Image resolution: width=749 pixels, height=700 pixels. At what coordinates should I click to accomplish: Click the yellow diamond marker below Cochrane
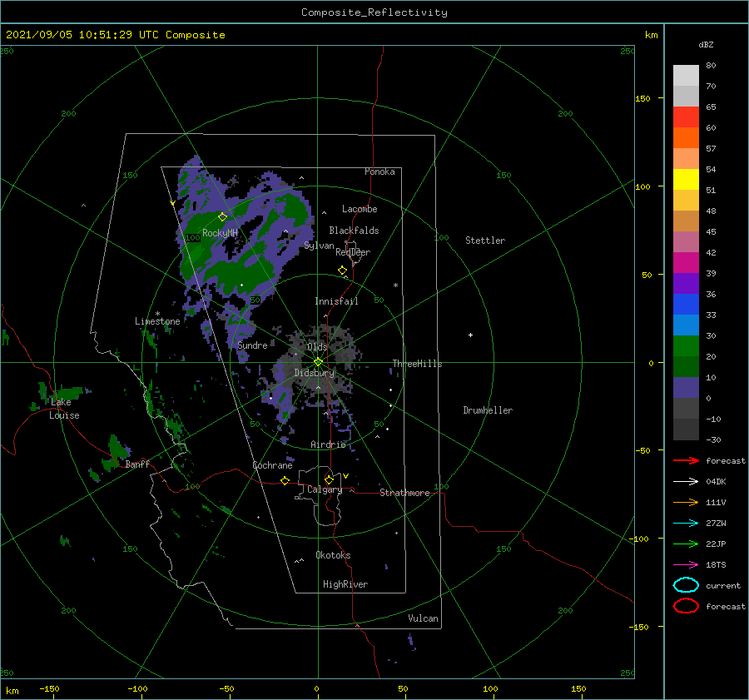(285, 481)
